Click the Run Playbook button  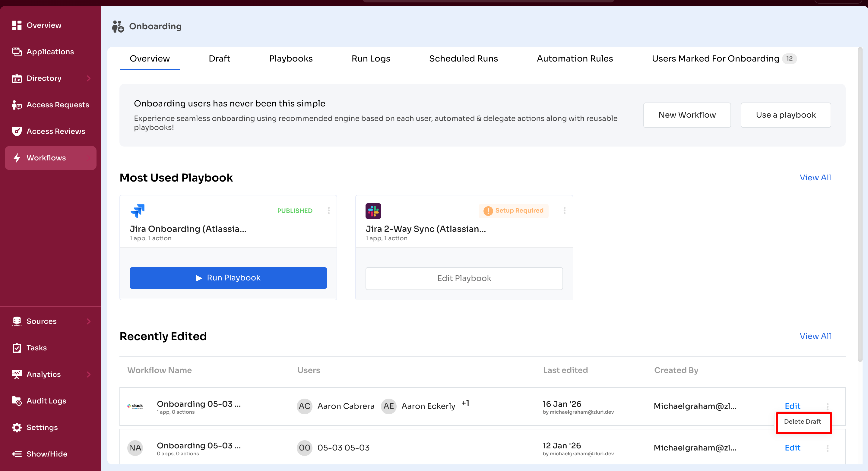pos(228,278)
